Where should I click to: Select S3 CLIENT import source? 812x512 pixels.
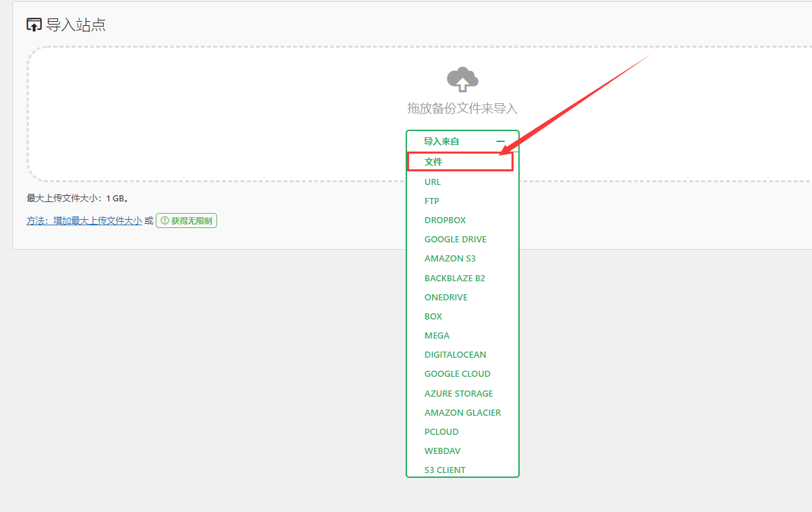click(445, 470)
